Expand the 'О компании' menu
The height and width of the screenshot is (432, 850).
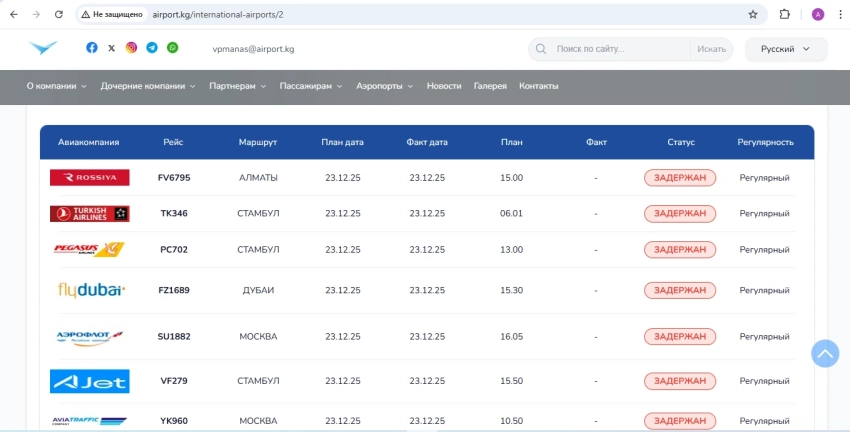[x=56, y=86]
